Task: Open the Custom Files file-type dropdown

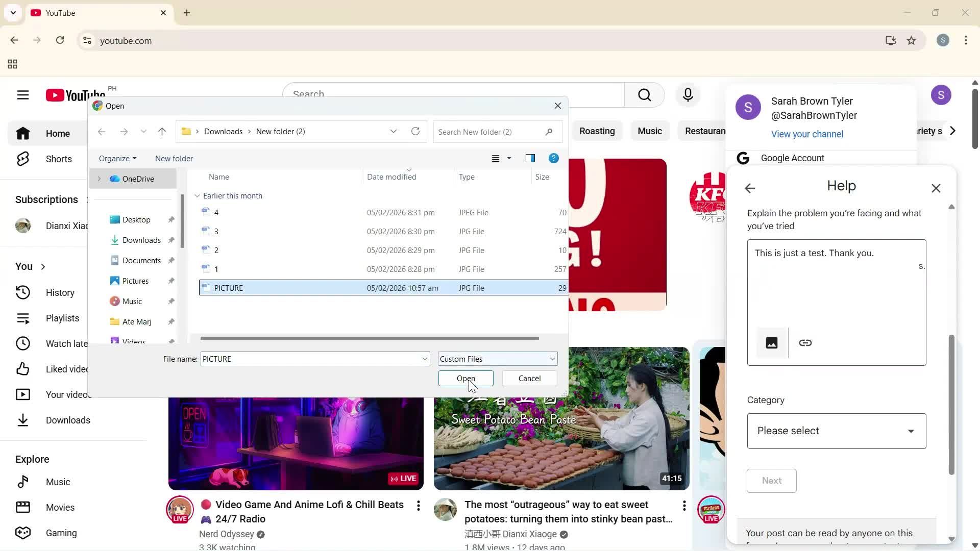Action: [x=497, y=359]
